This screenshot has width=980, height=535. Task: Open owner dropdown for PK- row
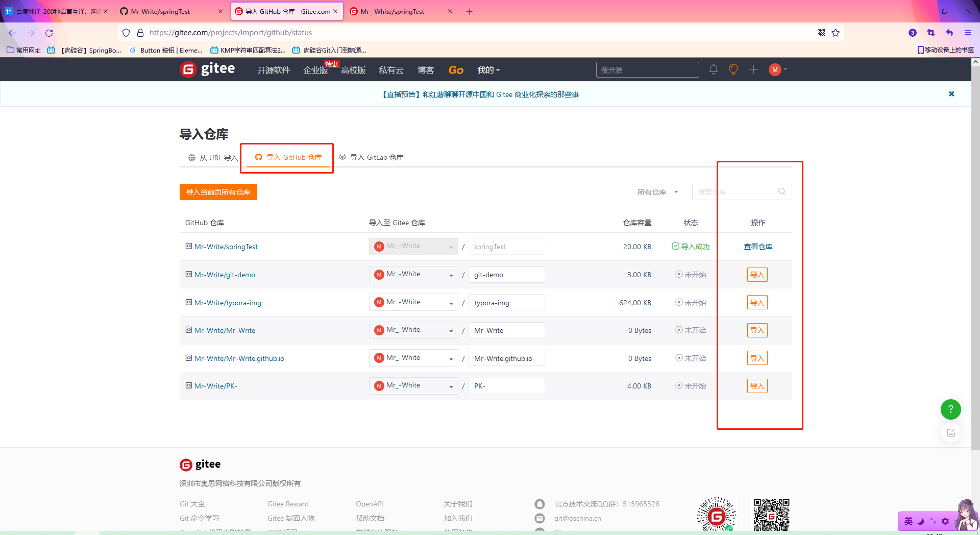pos(413,386)
